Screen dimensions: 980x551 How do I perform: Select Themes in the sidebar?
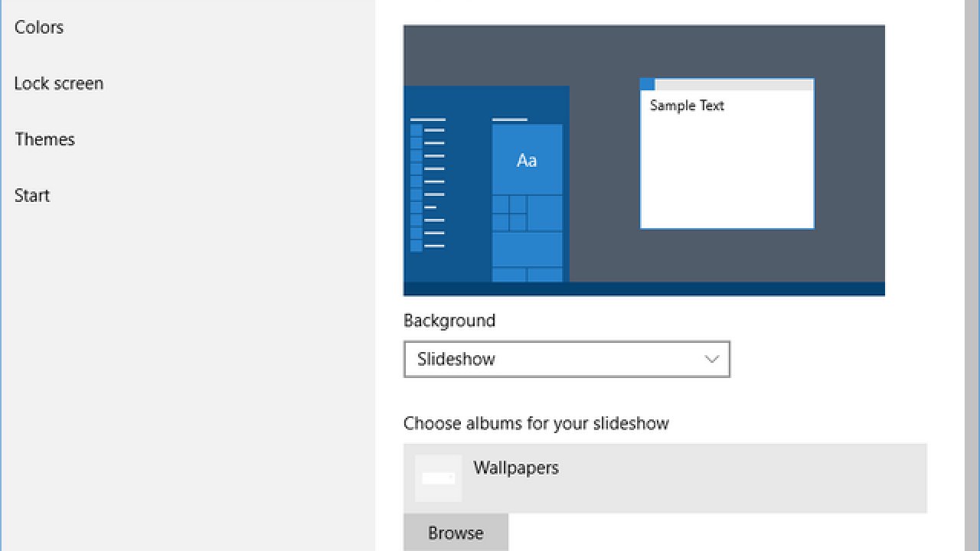click(45, 139)
